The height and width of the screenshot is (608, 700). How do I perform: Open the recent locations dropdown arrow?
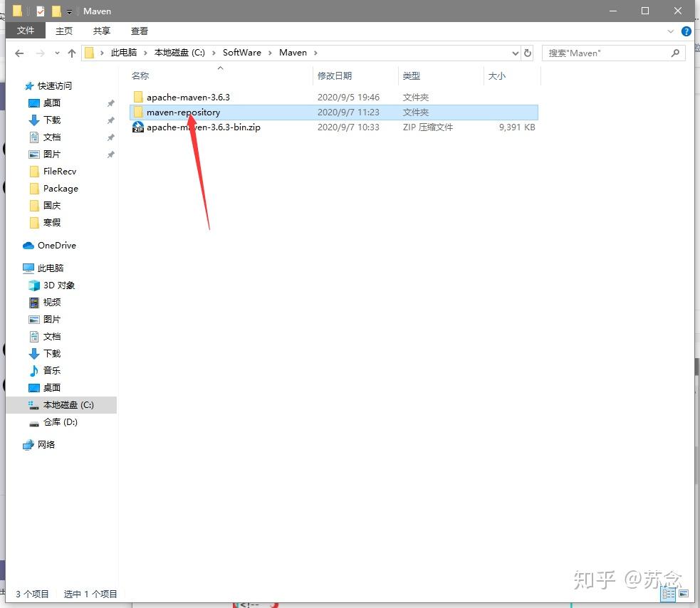pos(57,53)
